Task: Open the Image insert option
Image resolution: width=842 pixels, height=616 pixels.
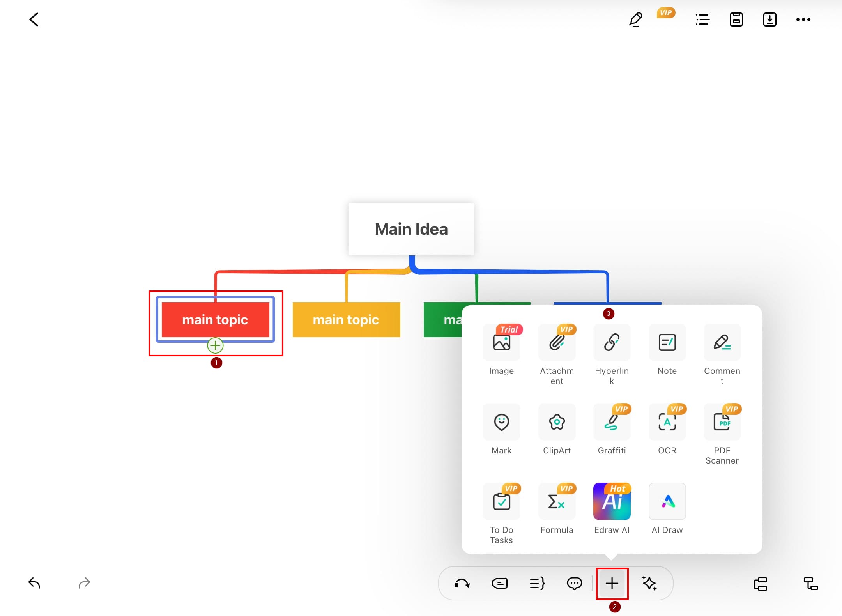Action: (501, 343)
